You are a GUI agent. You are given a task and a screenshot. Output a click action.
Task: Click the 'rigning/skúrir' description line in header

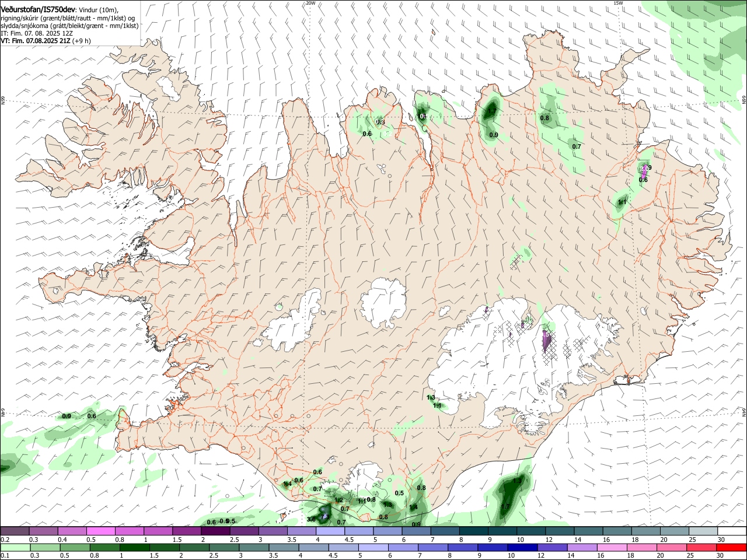point(69,18)
